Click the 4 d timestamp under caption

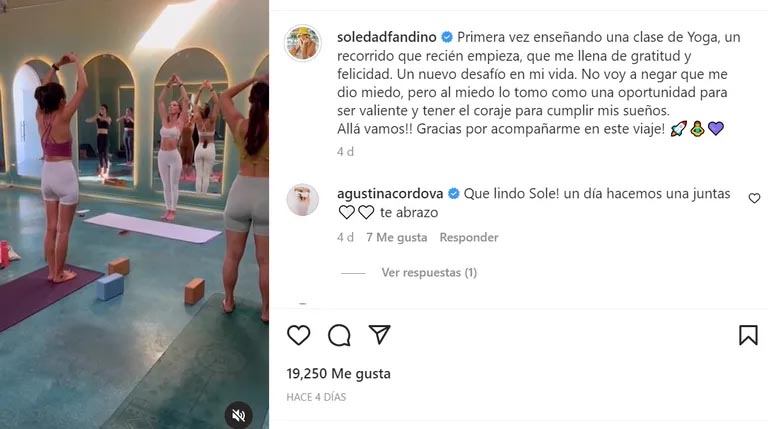coord(345,152)
